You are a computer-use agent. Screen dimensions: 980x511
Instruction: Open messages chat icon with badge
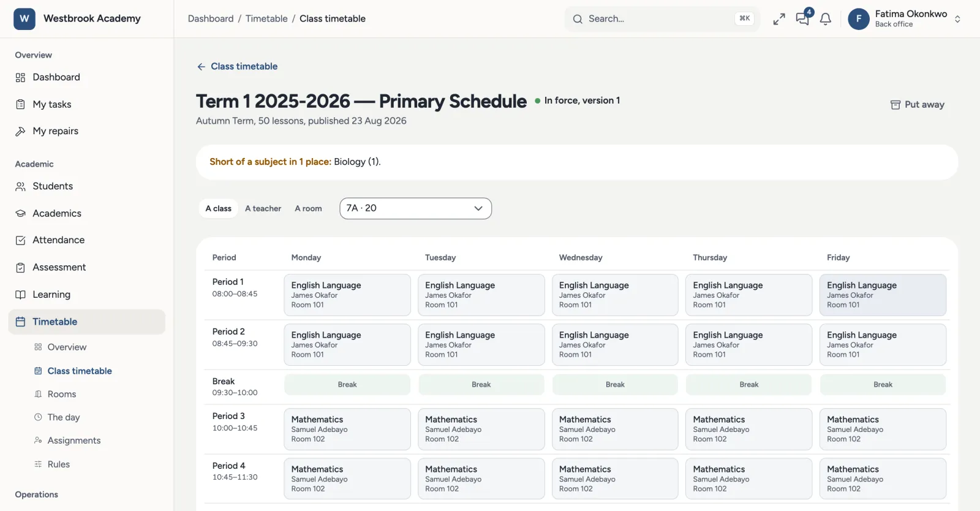click(x=802, y=18)
